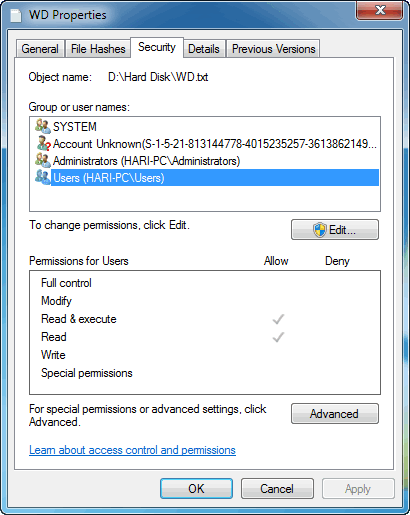Open Advanced permission settings

(x=335, y=414)
